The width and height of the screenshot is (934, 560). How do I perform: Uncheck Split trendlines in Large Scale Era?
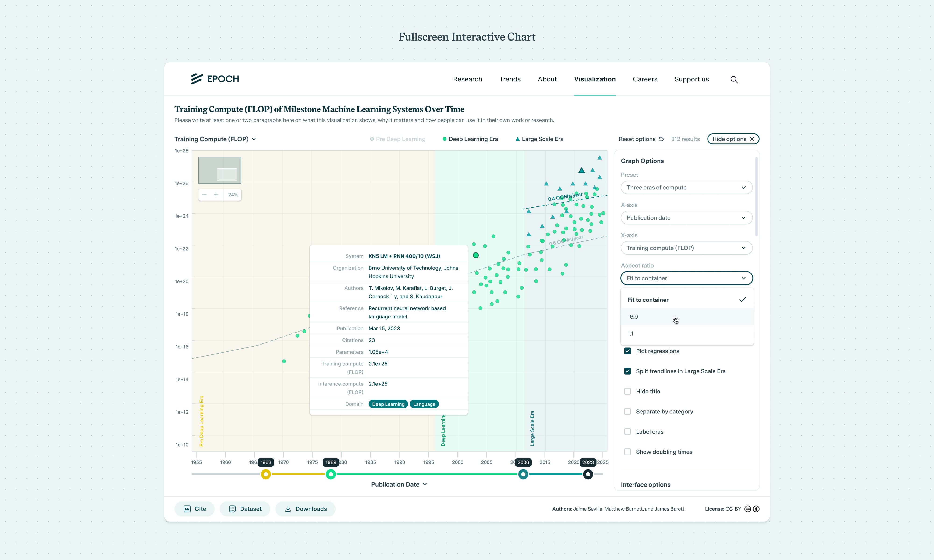627,371
